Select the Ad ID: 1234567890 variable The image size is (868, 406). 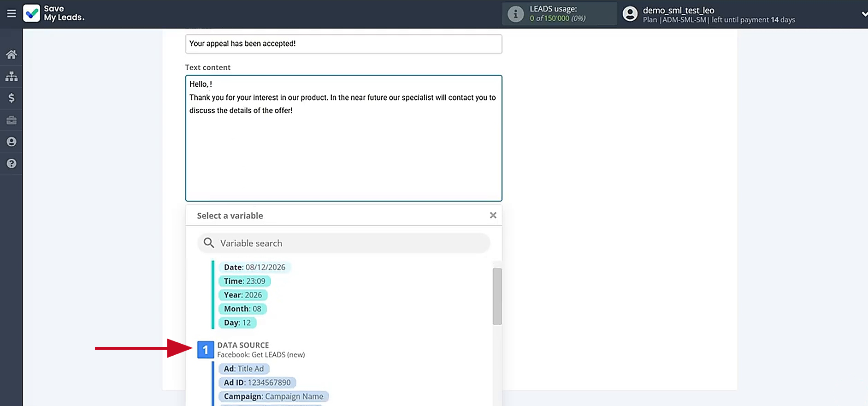click(257, 382)
